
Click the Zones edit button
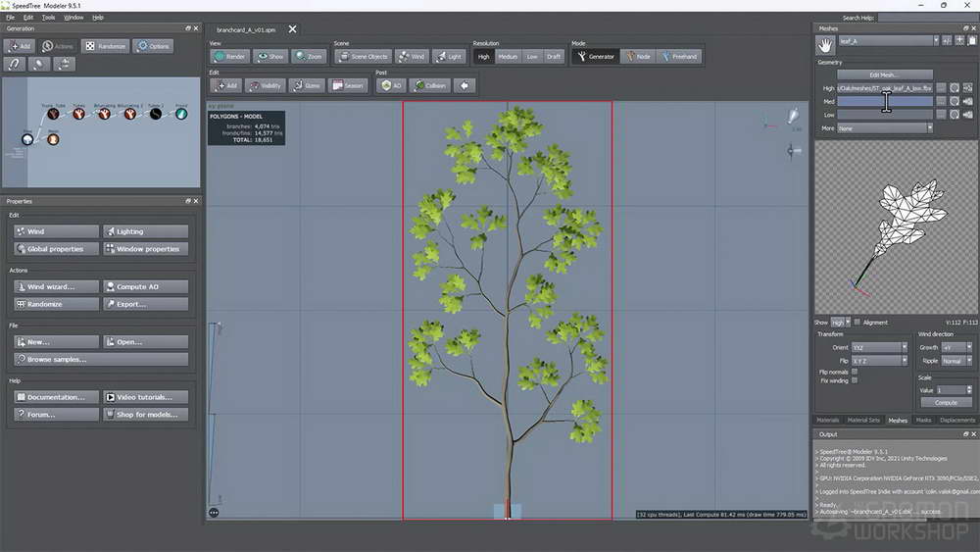click(308, 85)
